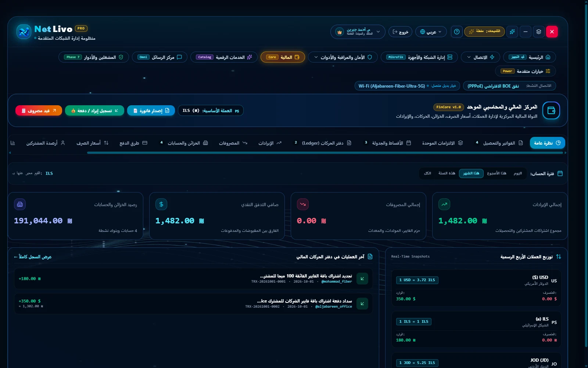The height and width of the screenshot is (368, 588).
Task: Click the home icon in الرئيسية nav
Action: (x=548, y=57)
